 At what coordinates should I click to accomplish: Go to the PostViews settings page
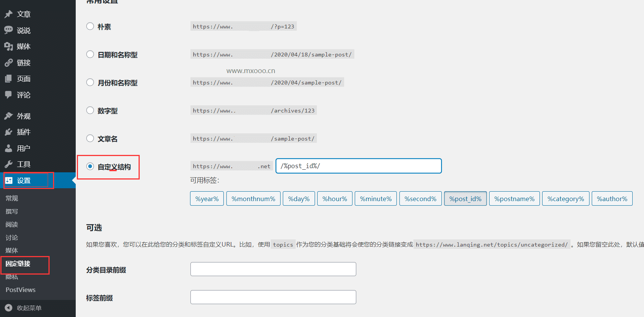pyautogui.click(x=20, y=290)
